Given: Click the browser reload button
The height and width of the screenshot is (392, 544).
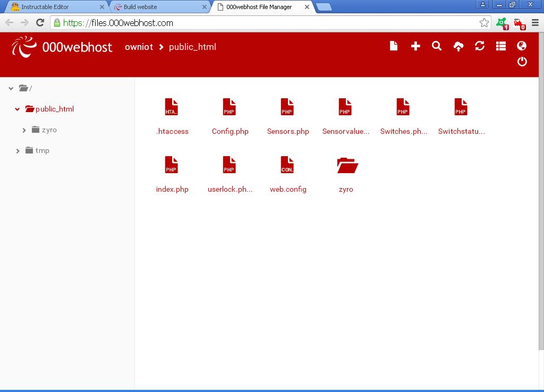Looking at the screenshot, I should click(x=40, y=22).
